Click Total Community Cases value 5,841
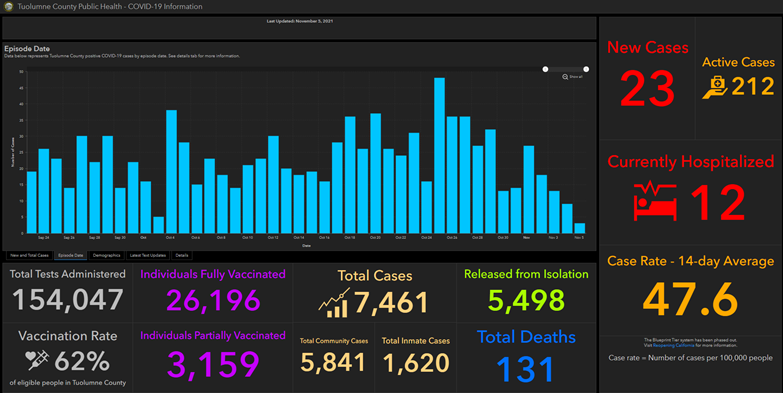This screenshot has height=393, width=783. coord(333,363)
